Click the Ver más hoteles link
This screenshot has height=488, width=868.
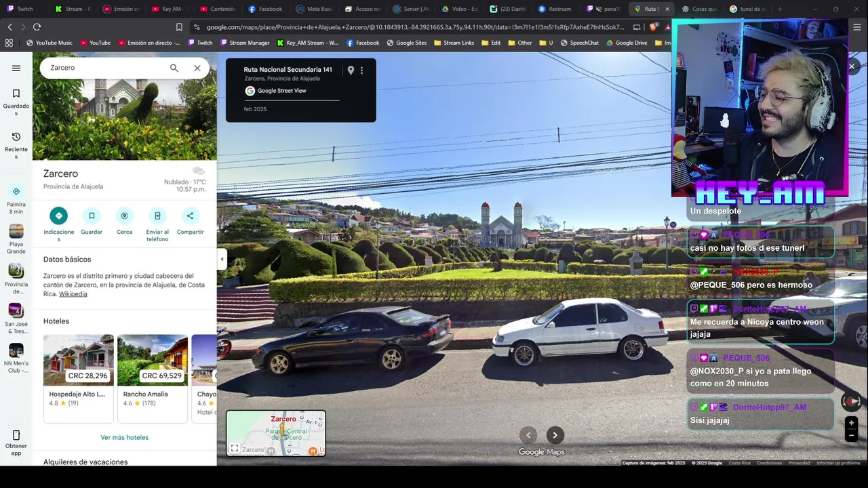click(124, 437)
